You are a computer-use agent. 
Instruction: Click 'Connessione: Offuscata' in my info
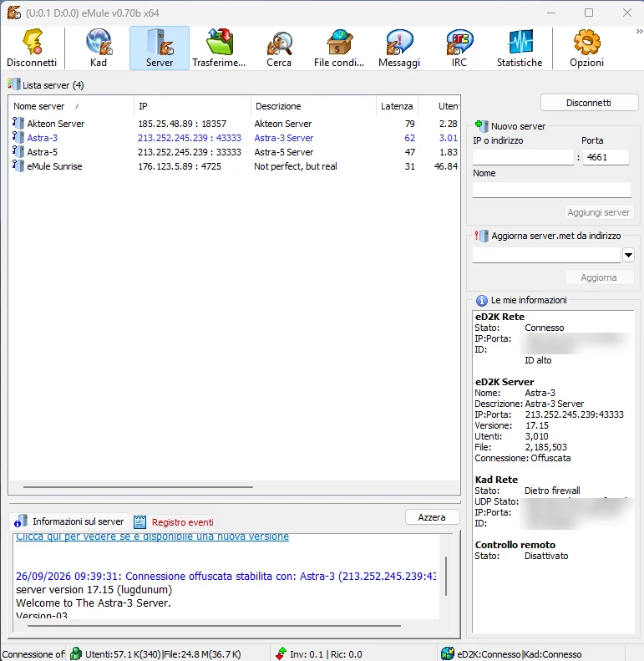coord(523,458)
